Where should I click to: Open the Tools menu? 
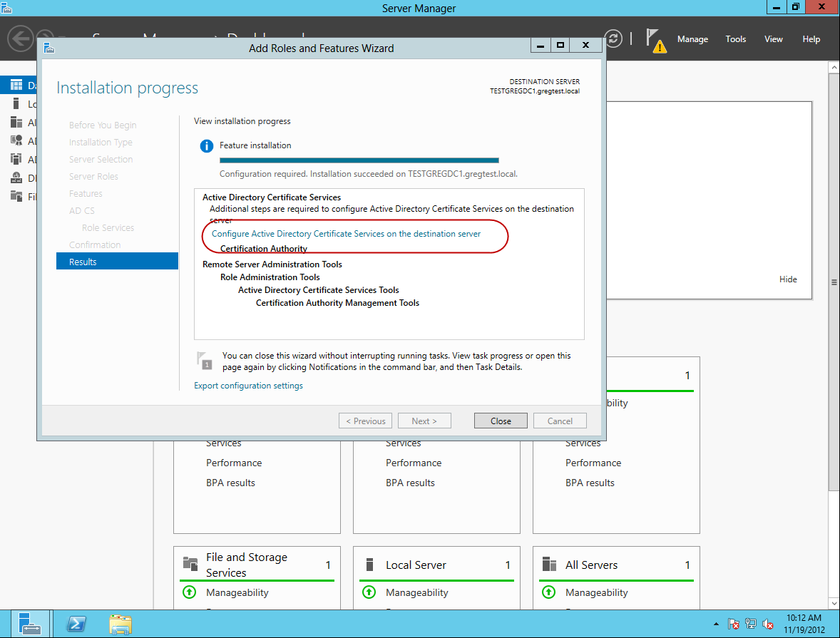(x=736, y=39)
